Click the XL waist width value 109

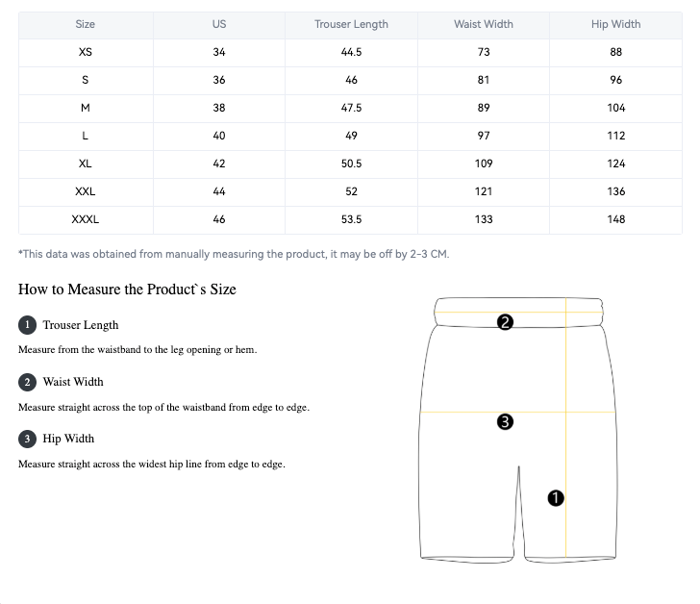coord(484,164)
